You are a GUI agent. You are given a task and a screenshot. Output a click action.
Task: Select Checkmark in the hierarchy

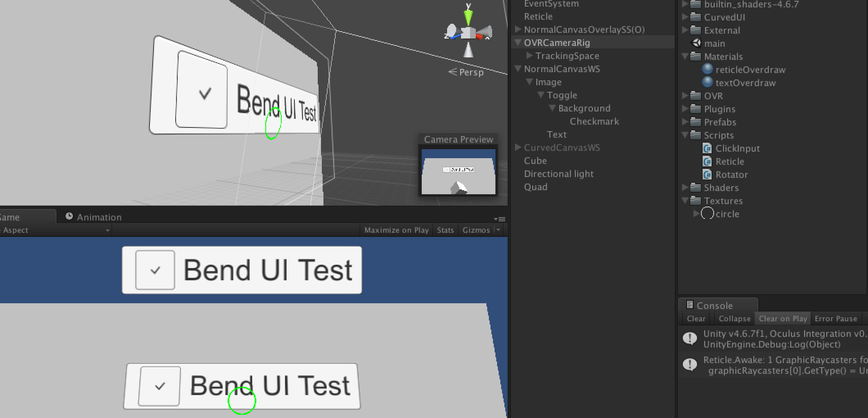(594, 121)
